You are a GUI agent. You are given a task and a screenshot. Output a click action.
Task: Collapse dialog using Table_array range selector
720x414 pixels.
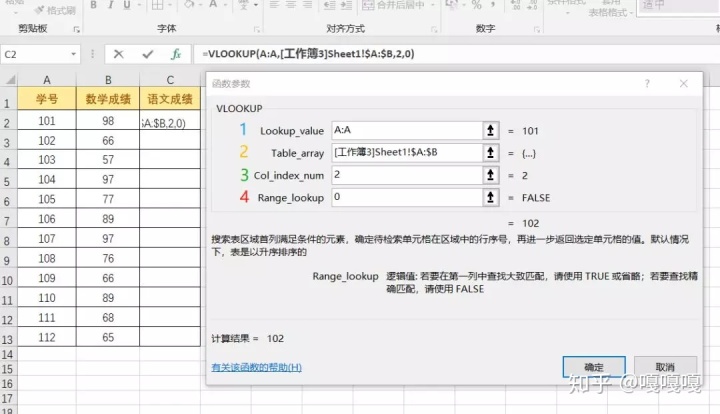[490, 152]
